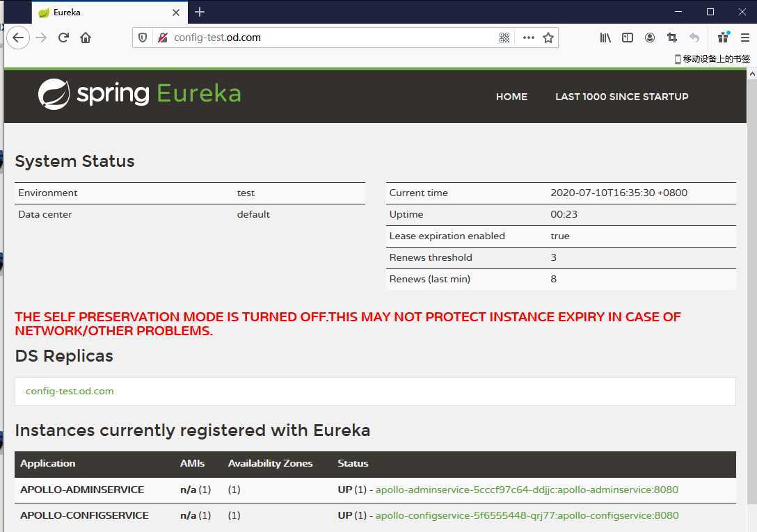The height and width of the screenshot is (532, 757).
Task: Follow the config-test.od.com replica link
Action: pos(70,391)
